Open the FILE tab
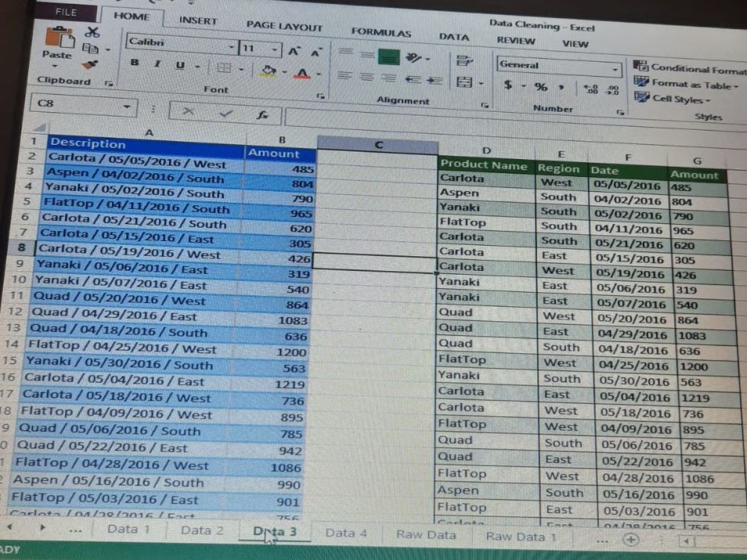 point(66,11)
